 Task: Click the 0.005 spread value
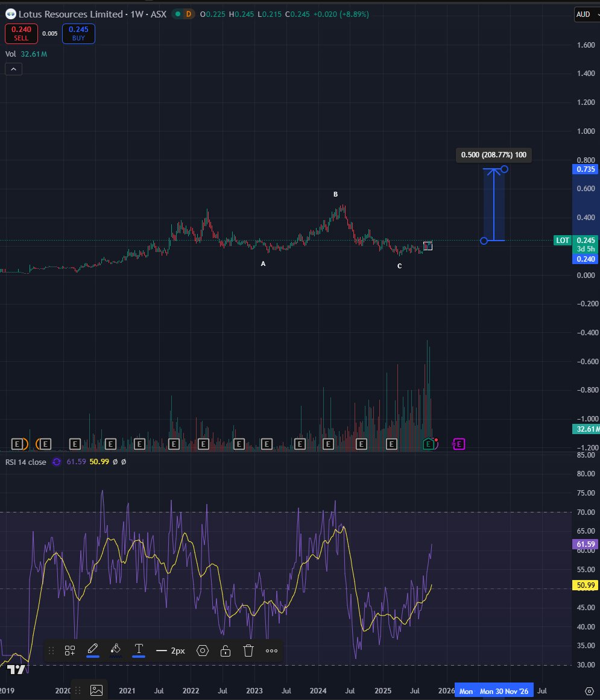coord(49,34)
